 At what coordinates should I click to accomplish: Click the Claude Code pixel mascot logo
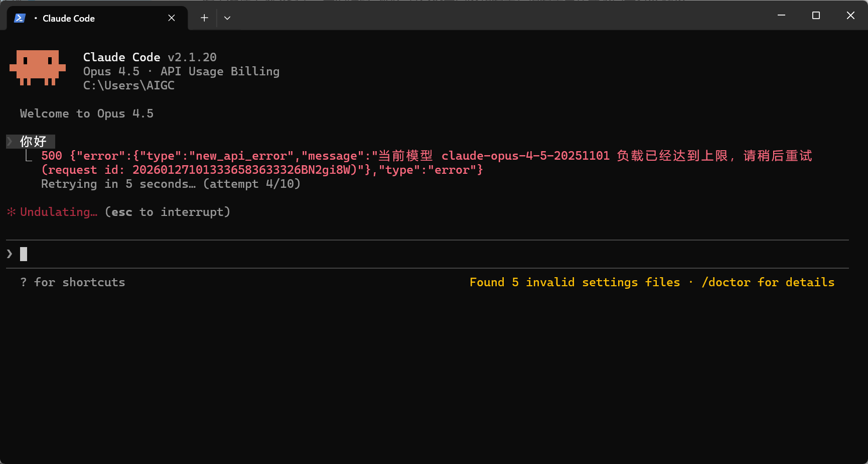pyautogui.click(x=38, y=68)
